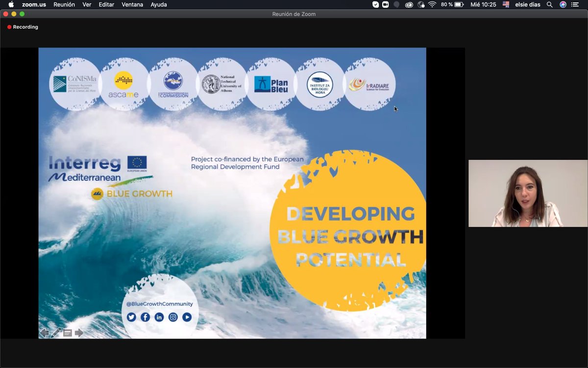Image resolution: width=588 pixels, height=368 pixels.
Task: Click 'Project co-financed by the European' text
Action: click(x=247, y=159)
